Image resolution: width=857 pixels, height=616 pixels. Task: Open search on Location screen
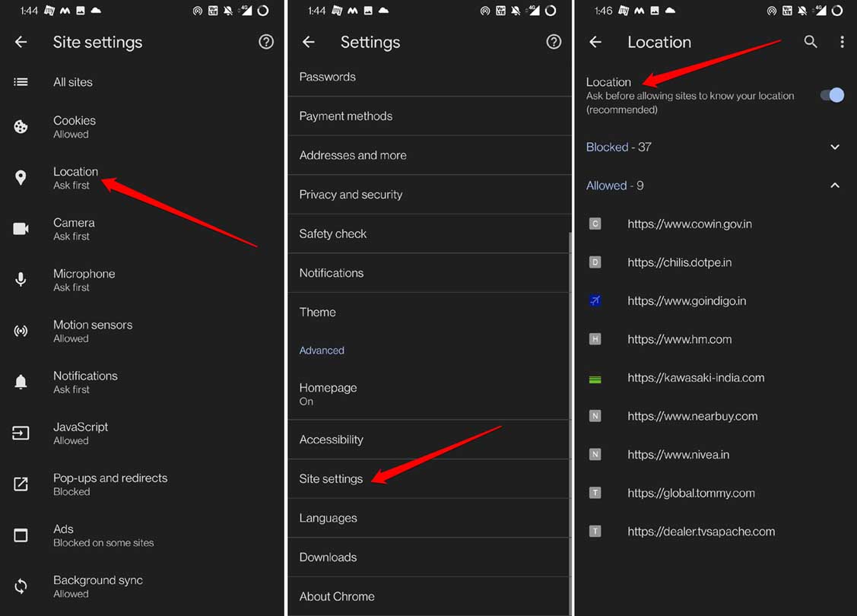coord(811,42)
